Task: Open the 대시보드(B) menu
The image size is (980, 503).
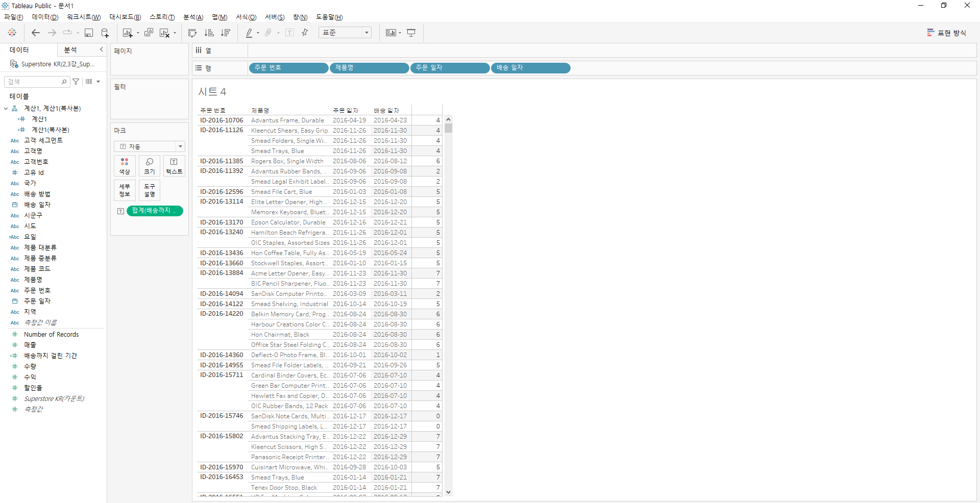Action: pos(125,17)
